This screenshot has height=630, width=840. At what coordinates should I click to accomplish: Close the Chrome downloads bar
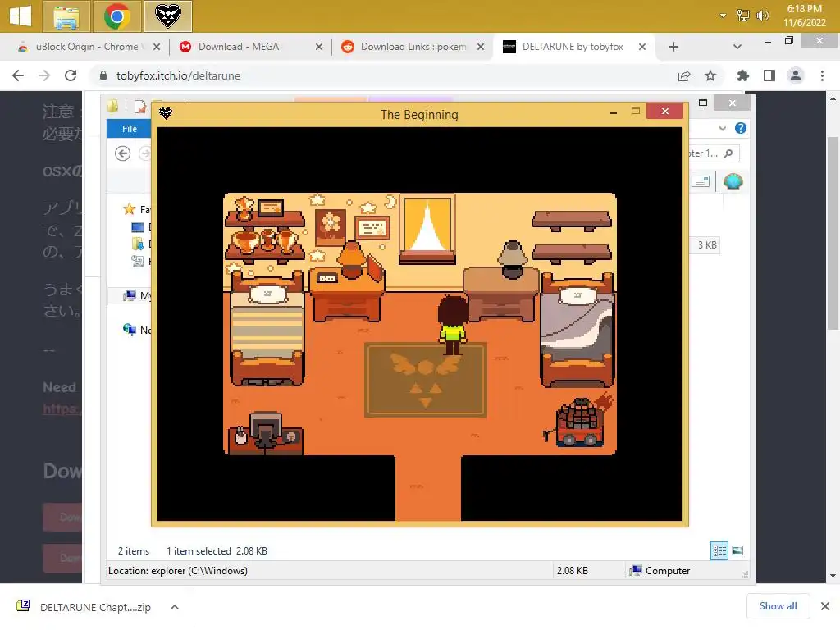point(825,606)
